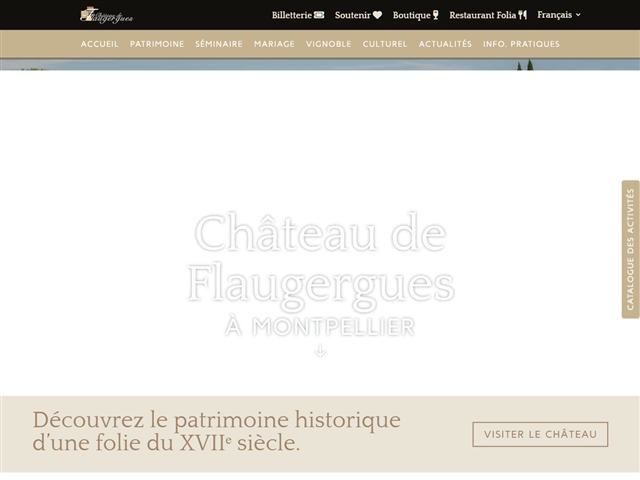Open the Patrimoine menu

(157, 44)
